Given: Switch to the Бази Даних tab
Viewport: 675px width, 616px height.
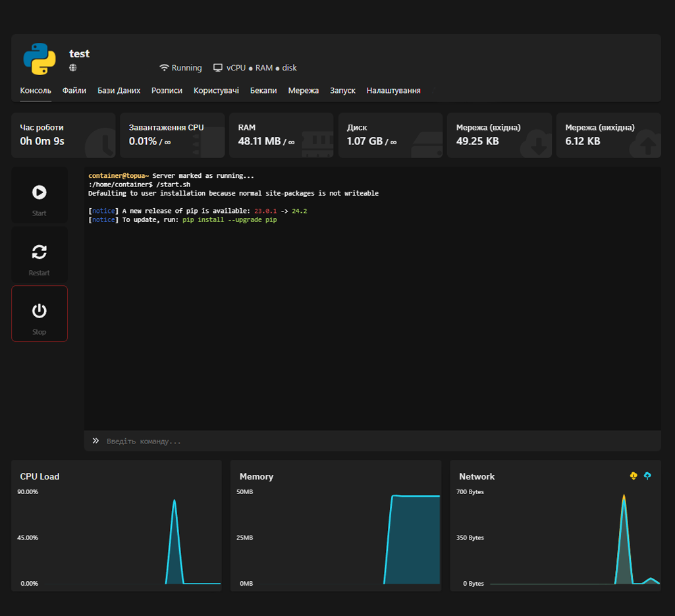Looking at the screenshot, I should (119, 90).
